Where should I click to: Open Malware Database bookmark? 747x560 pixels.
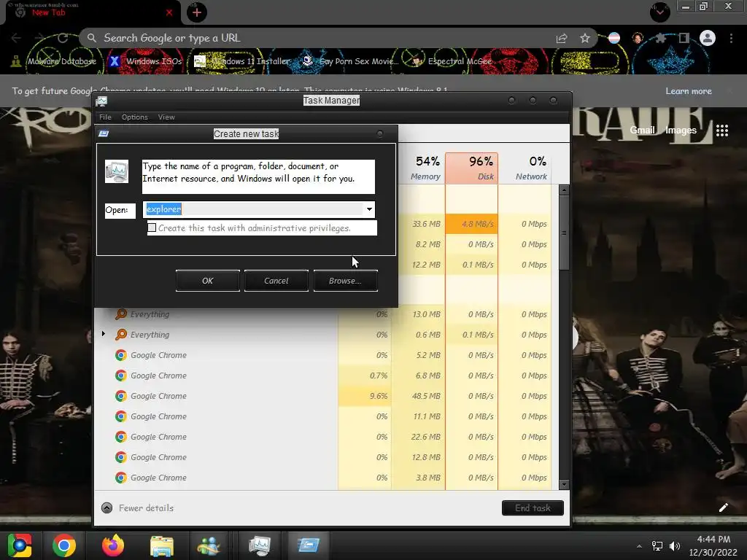(54, 61)
